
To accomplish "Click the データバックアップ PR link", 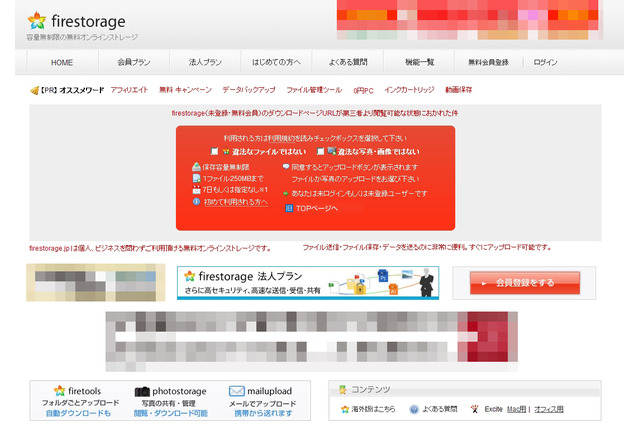I will tap(249, 90).
